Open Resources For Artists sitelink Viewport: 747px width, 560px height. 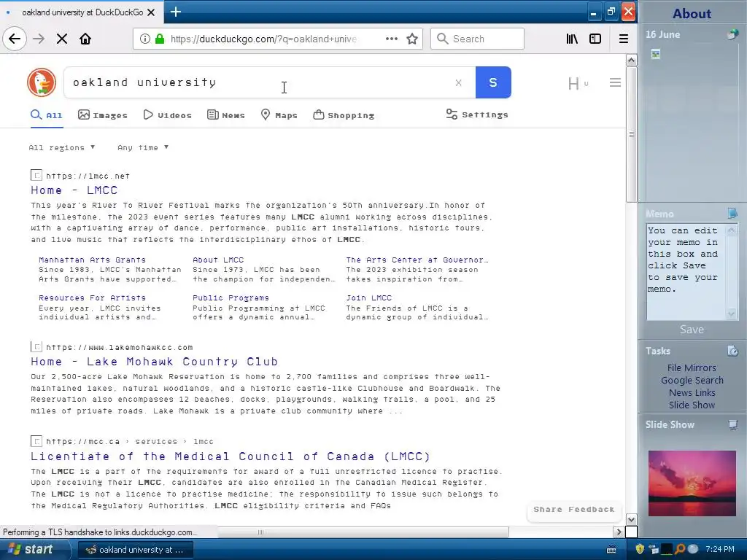tap(92, 297)
